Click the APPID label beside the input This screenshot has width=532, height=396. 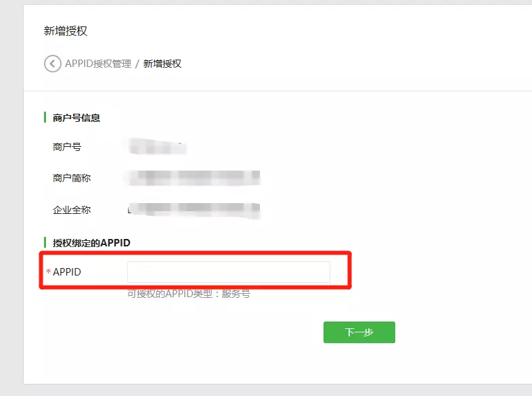(67, 272)
